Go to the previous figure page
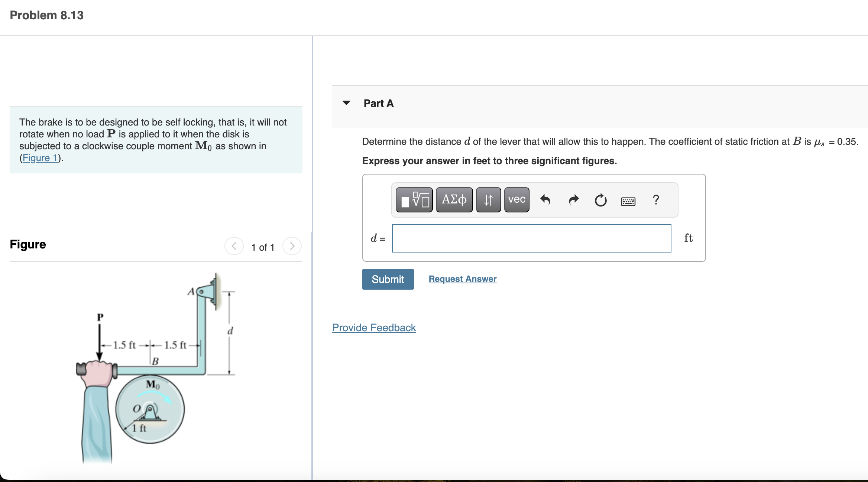This screenshot has height=482, width=868. pos(234,246)
